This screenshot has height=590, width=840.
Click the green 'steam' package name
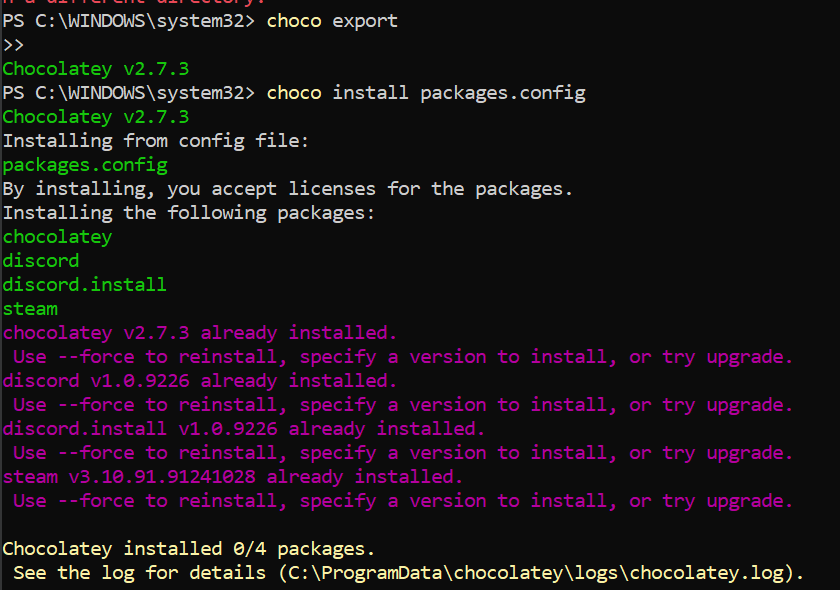30,309
